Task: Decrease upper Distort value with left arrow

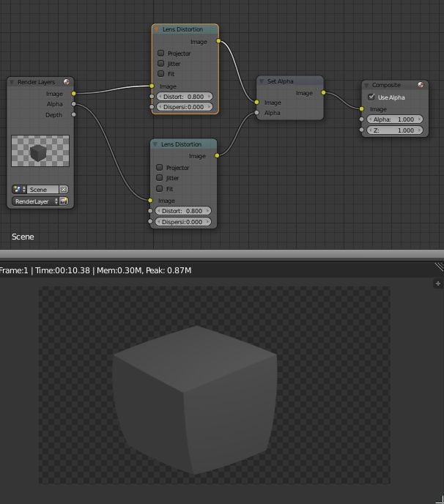Action: tap(160, 97)
